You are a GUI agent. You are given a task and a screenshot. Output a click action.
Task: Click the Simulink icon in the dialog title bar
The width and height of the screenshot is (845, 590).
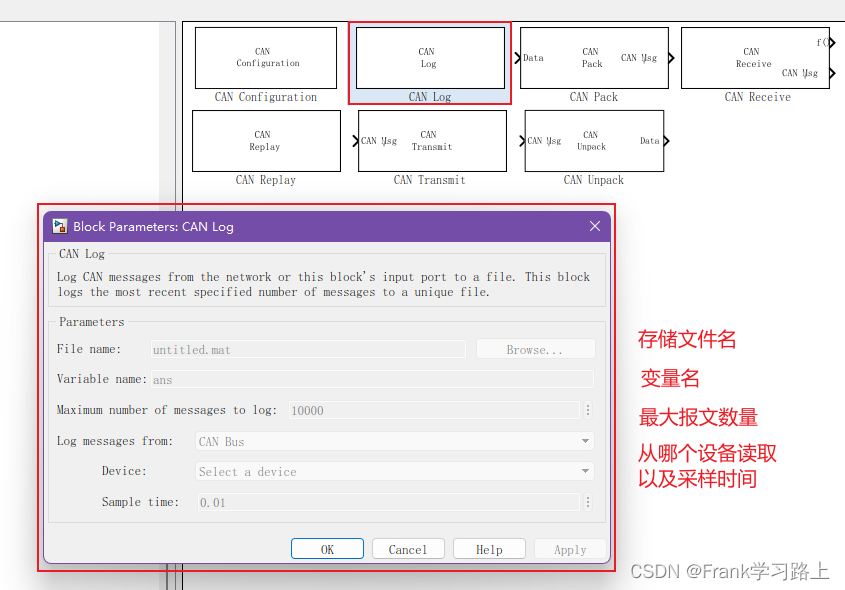pyautogui.click(x=59, y=226)
